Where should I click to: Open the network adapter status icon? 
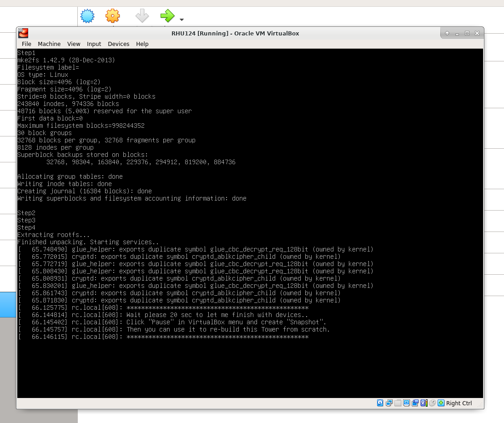coord(389,403)
